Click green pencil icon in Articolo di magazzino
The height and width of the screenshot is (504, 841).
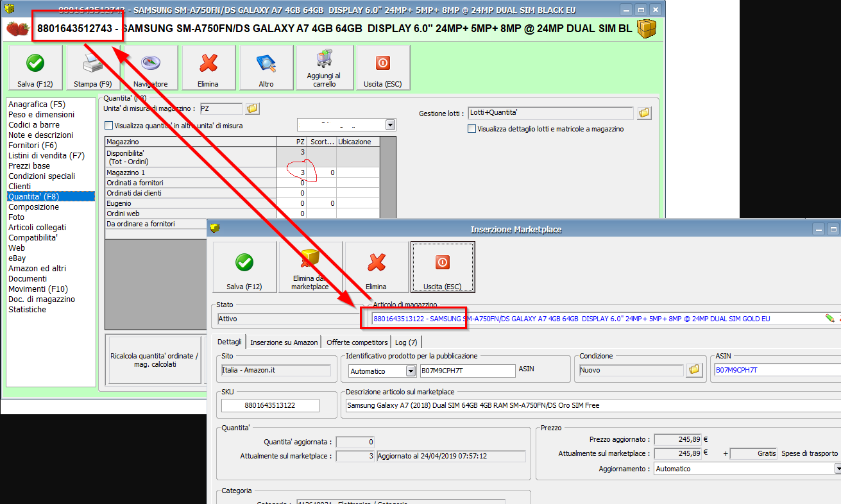pos(829,317)
